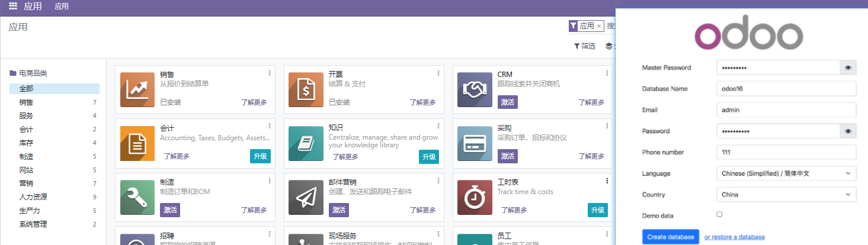868x245 pixels.
Task: Open the Language dropdown
Action: (x=786, y=173)
